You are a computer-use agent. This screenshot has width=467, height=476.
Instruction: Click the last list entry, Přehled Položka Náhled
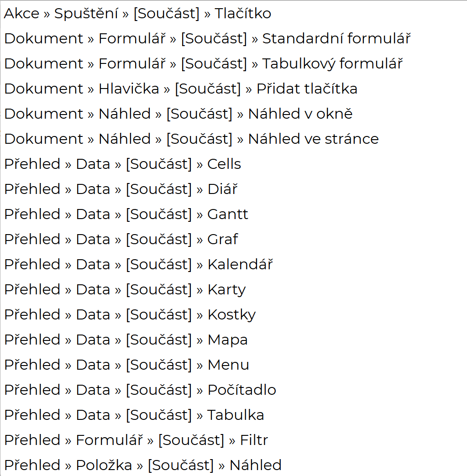click(142, 466)
